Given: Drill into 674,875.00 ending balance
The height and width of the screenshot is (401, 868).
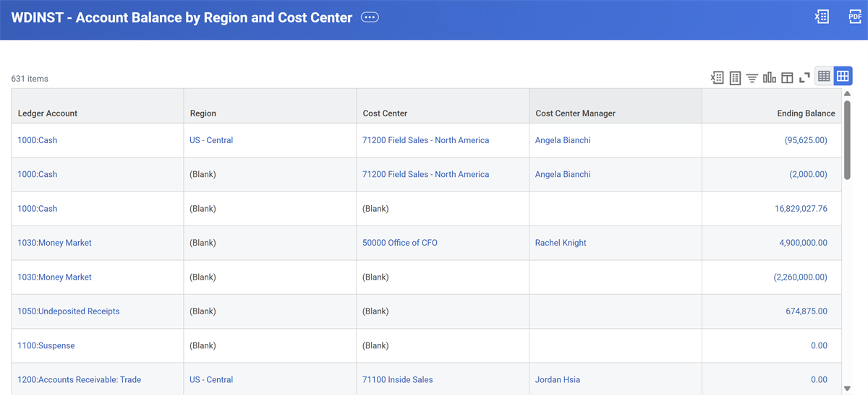Looking at the screenshot, I should coord(807,311).
